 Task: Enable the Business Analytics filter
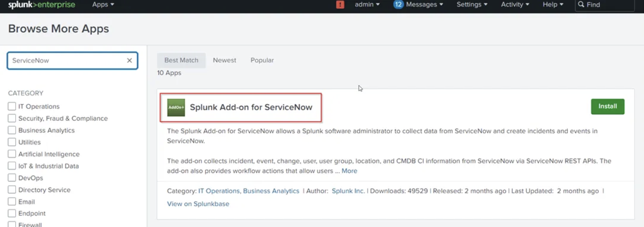[x=12, y=130]
